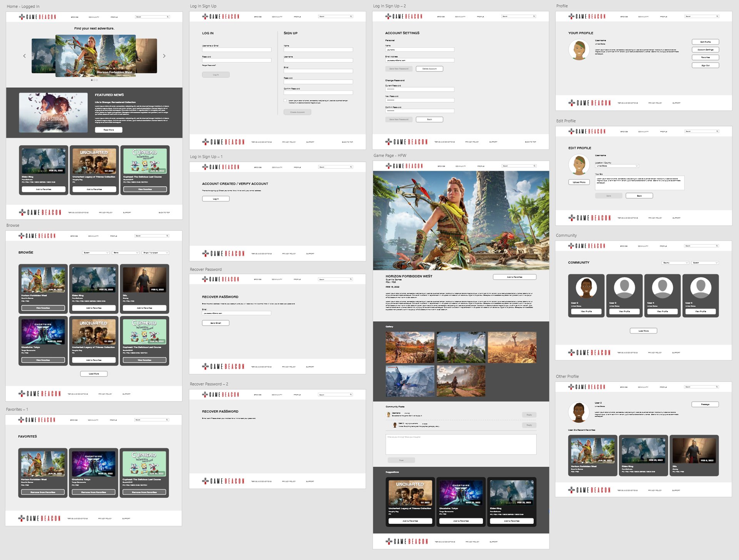Click the Upload Photo button on Edit Profile
The image size is (739, 560).
pos(579,182)
